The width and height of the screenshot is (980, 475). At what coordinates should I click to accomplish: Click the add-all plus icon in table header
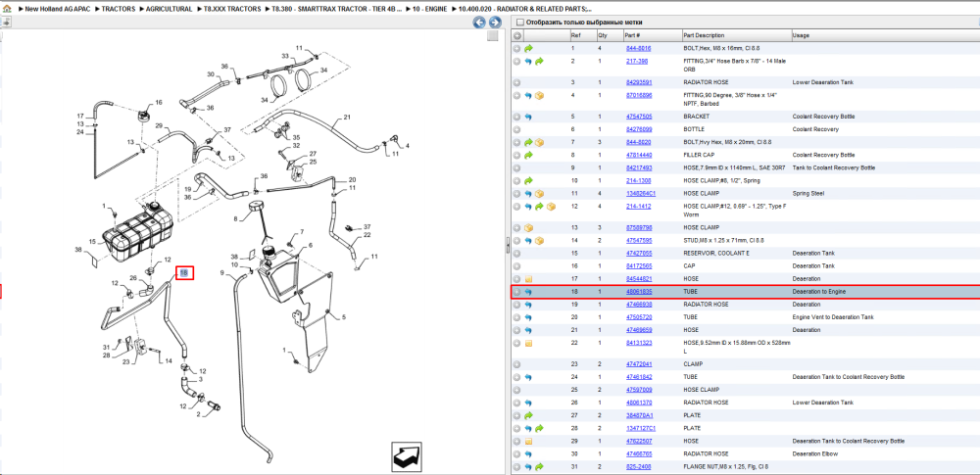516,35
